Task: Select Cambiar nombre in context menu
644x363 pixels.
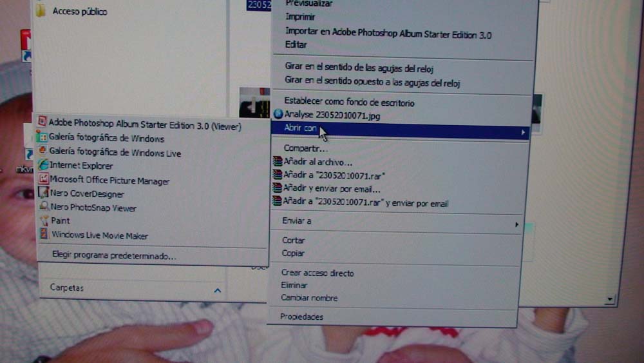Action: pos(309,298)
